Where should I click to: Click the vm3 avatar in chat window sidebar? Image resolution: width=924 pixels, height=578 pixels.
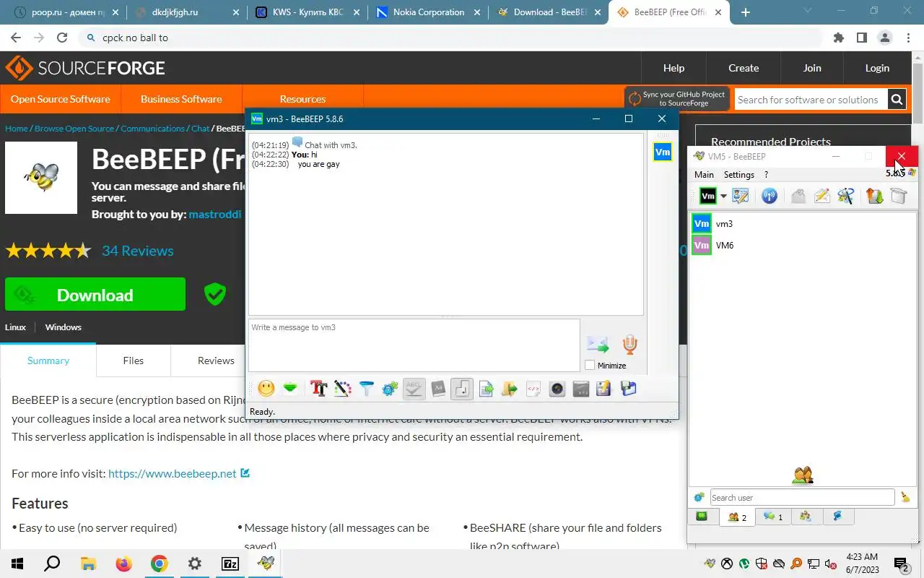tap(662, 152)
